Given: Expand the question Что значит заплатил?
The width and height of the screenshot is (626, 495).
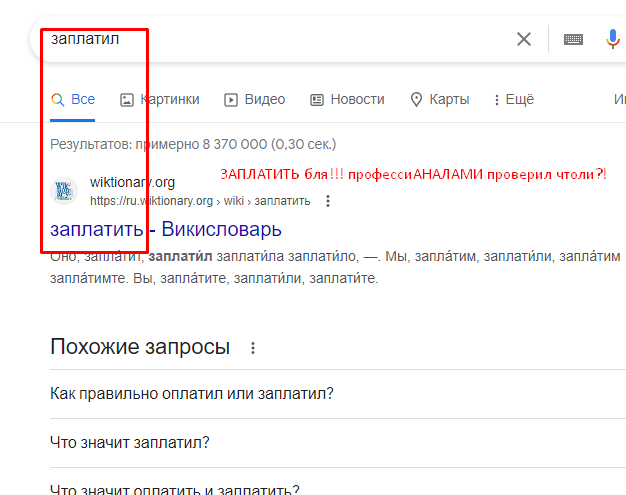Looking at the screenshot, I should [338, 443].
